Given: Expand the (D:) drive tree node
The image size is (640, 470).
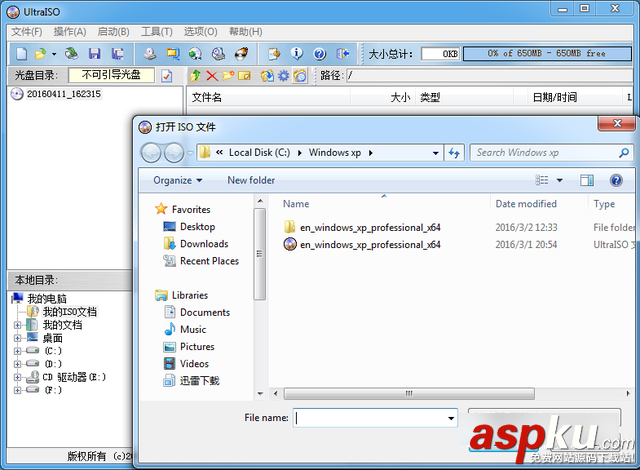Looking at the screenshot, I should [18, 364].
